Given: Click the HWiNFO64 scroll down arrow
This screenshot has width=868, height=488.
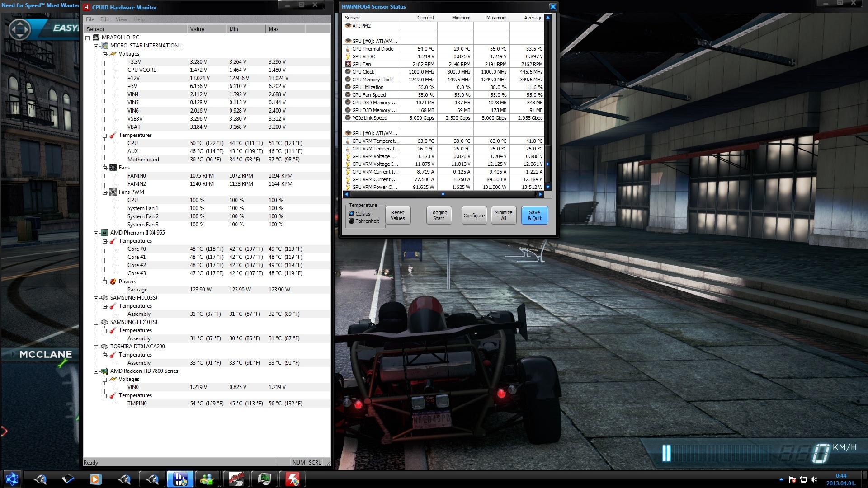Looking at the screenshot, I should (x=548, y=187).
